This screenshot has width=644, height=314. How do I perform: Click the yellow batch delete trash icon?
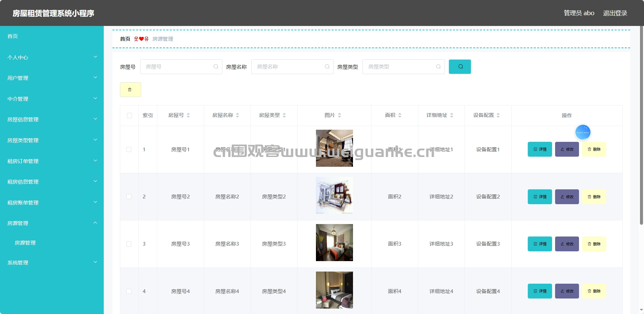click(x=130, y=89)
